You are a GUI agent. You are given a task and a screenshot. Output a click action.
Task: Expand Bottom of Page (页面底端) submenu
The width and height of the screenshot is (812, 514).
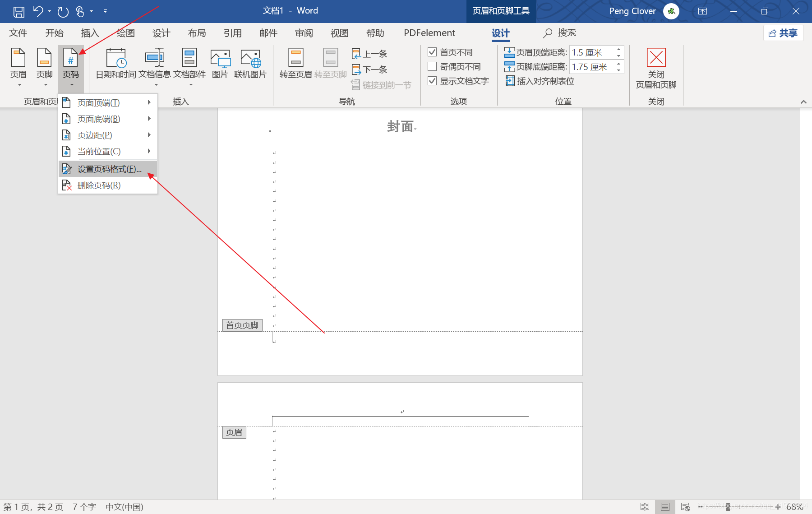click(x=108, y=119)
